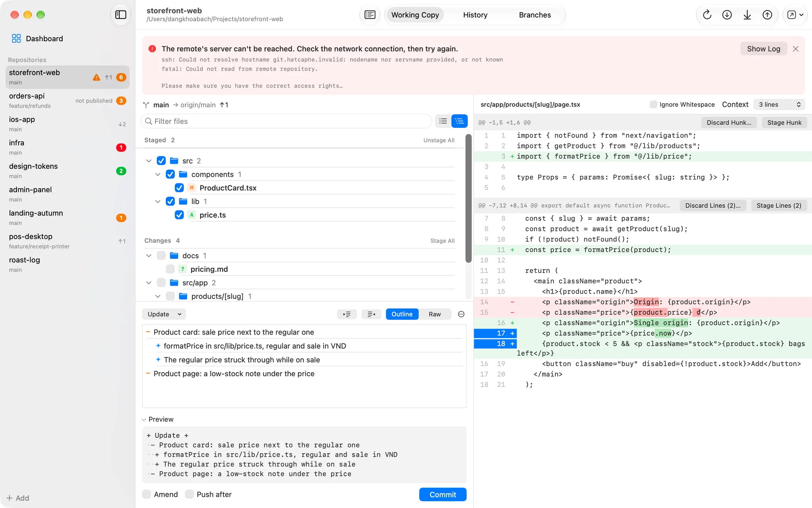Click the Show Log button
Image resolution: width=812 pixels, height=508 pixels.
click(763, 49)
